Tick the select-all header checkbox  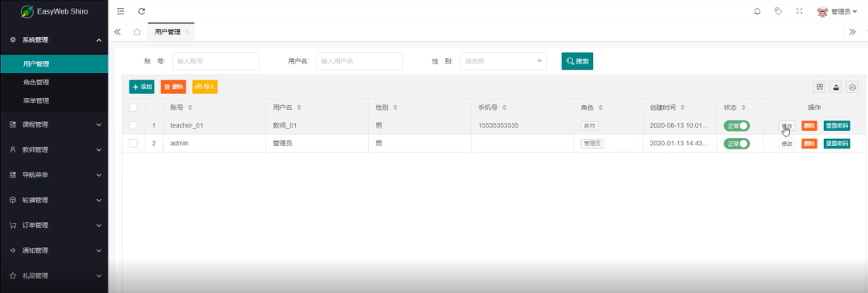point(133,108)
